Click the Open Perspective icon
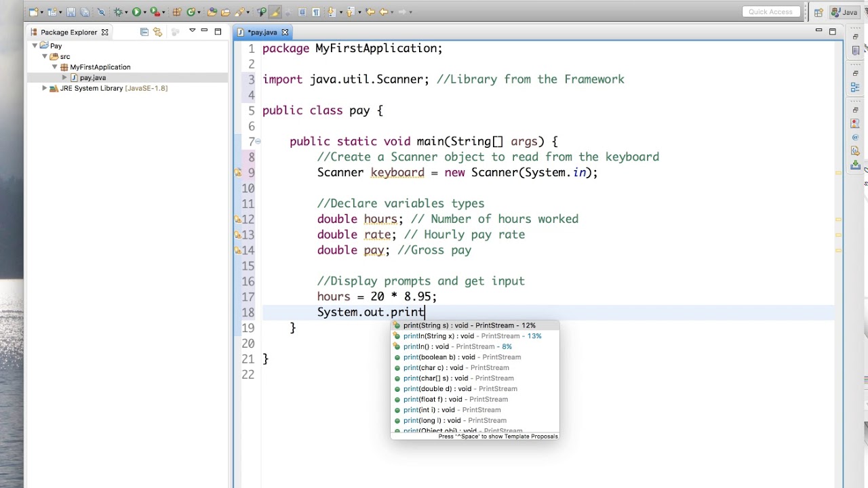 pyautogui.click(x=818, y=12)
